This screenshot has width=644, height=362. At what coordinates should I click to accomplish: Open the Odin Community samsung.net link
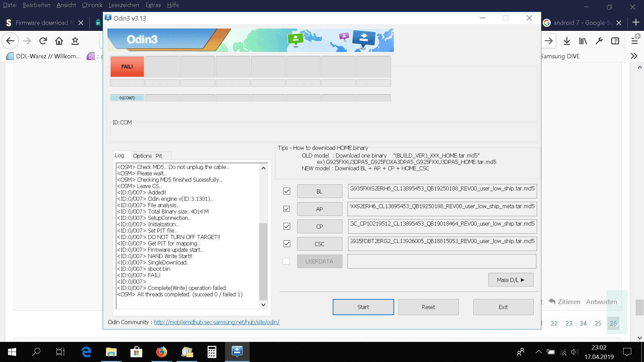pyautogui.click(x=217, y=322)
